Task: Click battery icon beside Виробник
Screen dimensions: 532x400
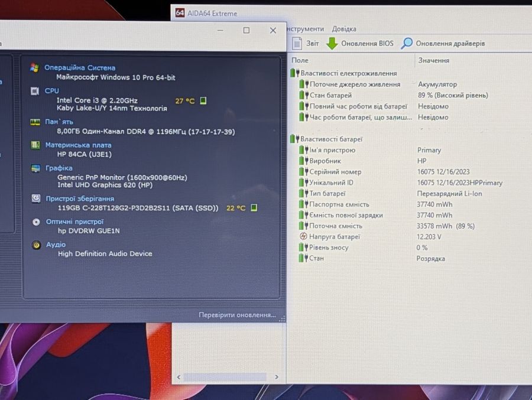Action: point(304,161)
